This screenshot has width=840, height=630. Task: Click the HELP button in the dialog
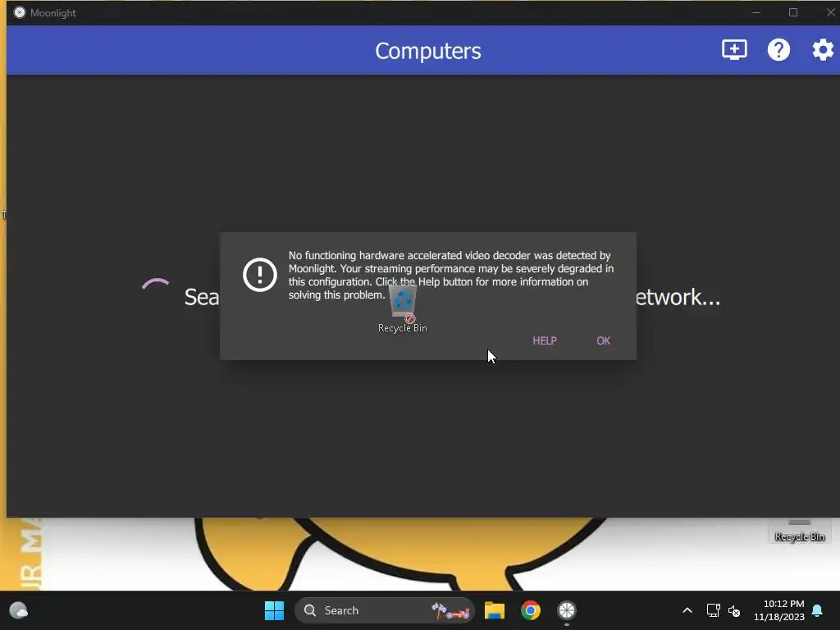point(545,340)
